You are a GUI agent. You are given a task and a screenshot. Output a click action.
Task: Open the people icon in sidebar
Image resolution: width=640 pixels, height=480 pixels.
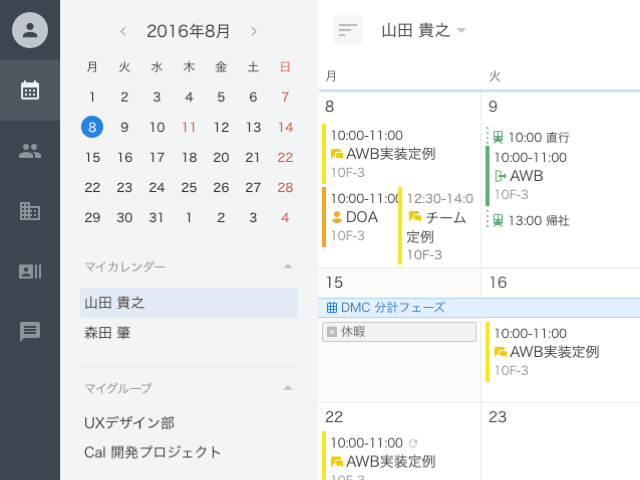click(30, 151)
